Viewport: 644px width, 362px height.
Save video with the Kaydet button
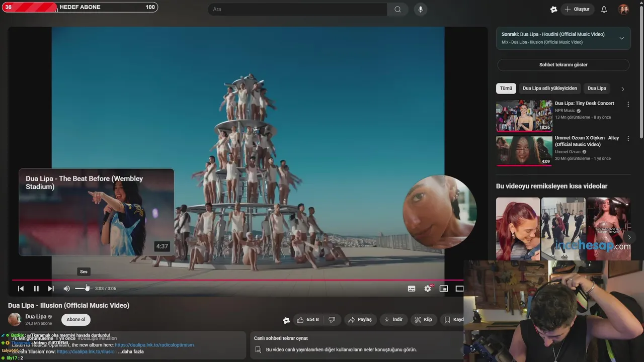453,320
